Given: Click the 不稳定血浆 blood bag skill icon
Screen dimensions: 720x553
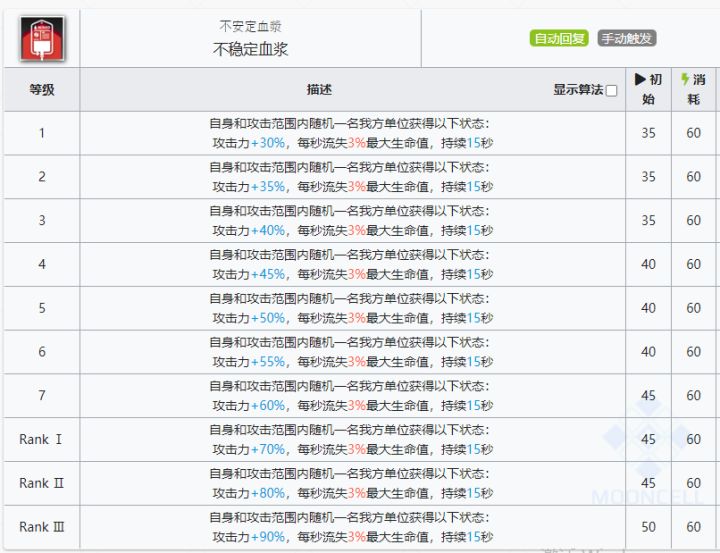Looking at the screenshot, I should [x=42, y=39].
